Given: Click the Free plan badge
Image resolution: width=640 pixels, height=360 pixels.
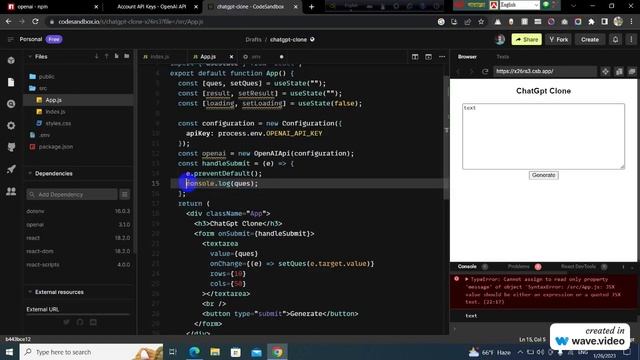Looking at the screenshot, I should 54,39.
